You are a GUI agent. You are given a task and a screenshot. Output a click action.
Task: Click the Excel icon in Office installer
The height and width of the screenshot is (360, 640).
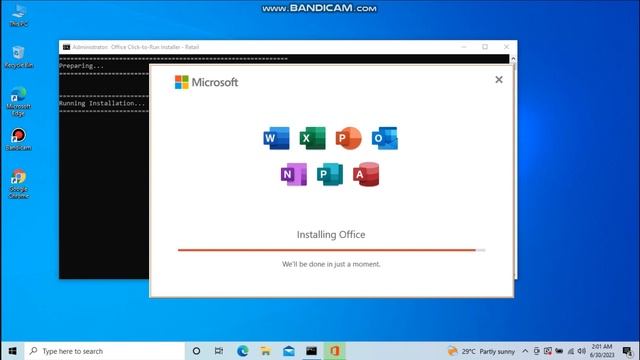pyautogui.click(x=312, y=138)
